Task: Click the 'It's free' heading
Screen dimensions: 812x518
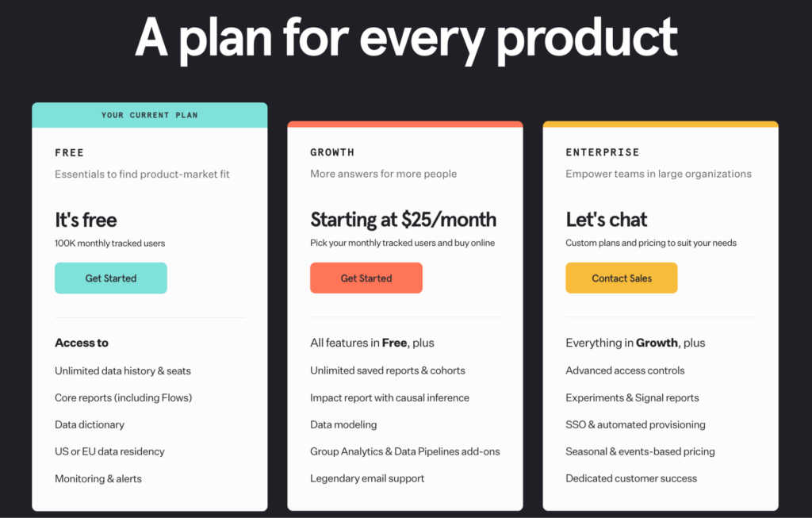Action: pyautogui.click(x=86, y=221)
